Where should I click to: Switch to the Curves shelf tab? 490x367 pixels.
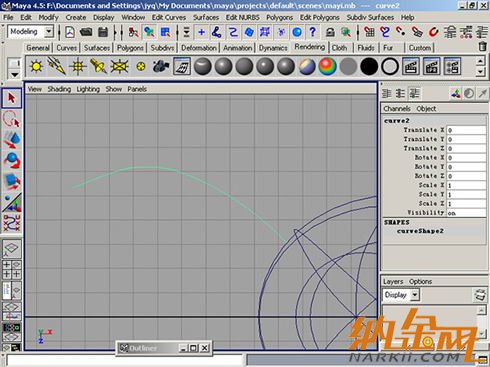point(66,48)
